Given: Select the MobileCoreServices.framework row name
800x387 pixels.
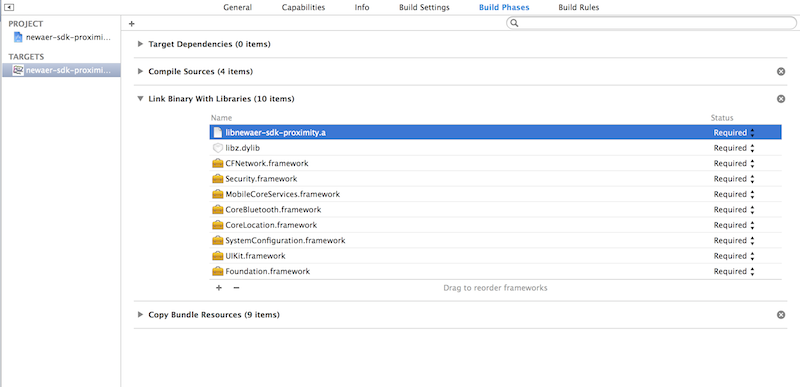Looking at the screenshot, I should (x=283, y=194).
